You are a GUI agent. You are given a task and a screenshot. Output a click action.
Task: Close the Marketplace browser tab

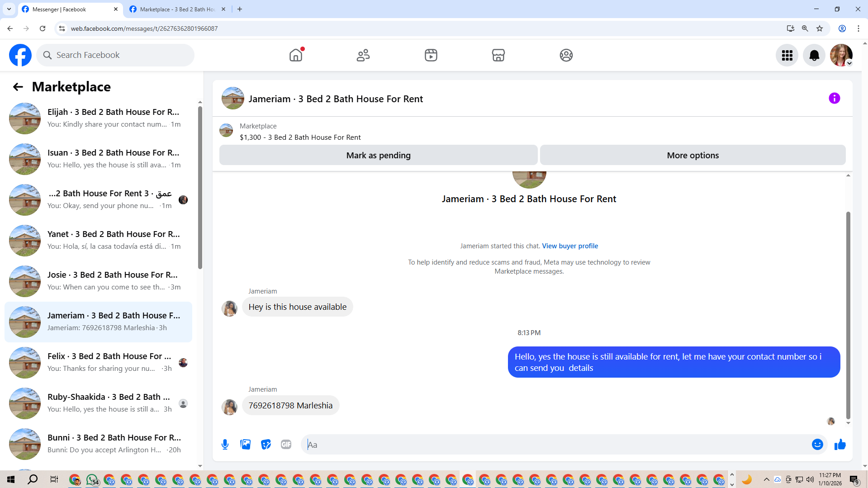[x=223, y=9]
